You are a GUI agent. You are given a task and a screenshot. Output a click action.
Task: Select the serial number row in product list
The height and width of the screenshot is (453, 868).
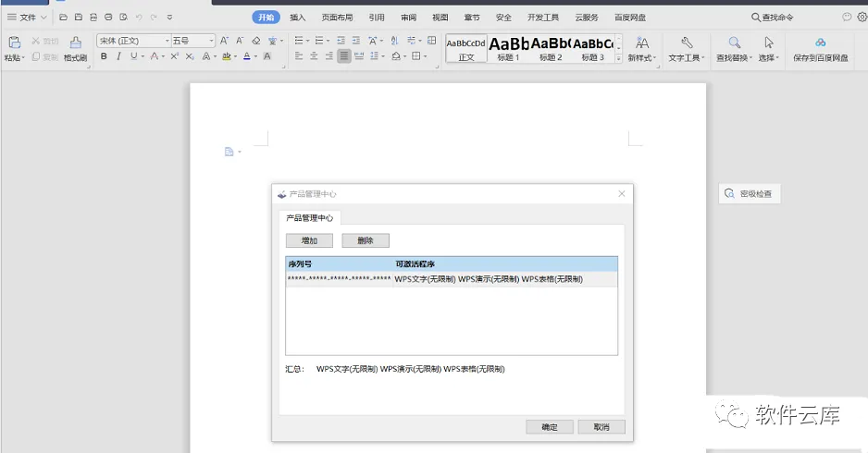(x=452, y=279)
